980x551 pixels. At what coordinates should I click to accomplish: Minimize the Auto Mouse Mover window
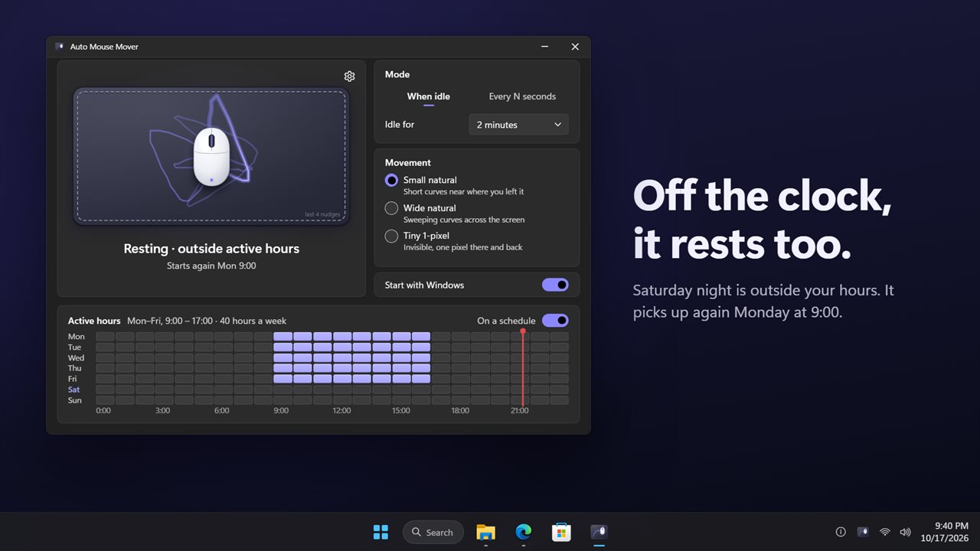pyautogui.click(x=544, y=47)
